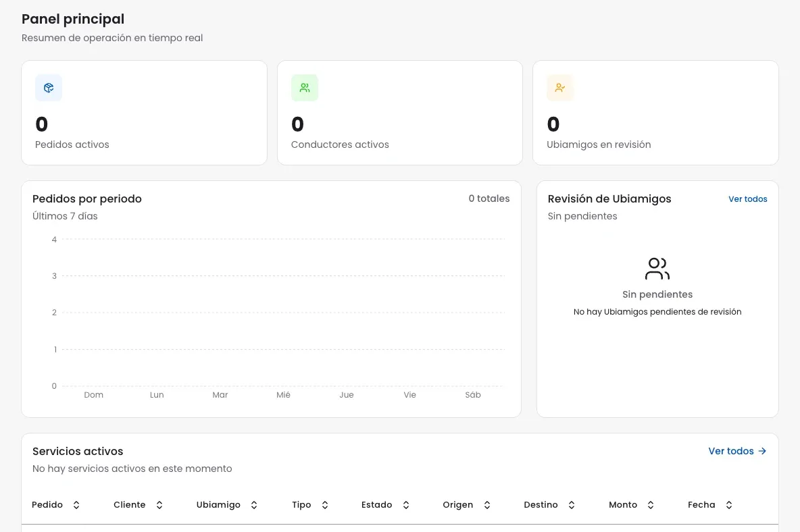Sort table by Destino column arrows
This screenshot has height=532, width=800.
572,505
